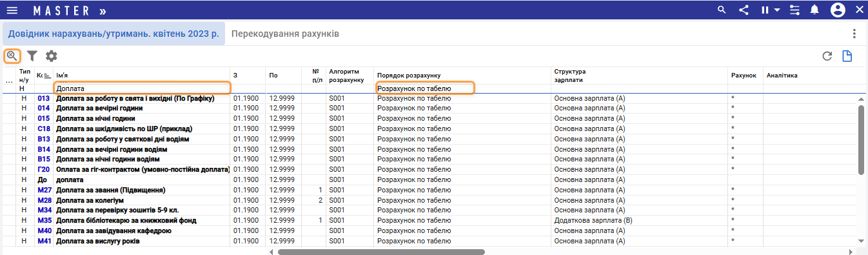Image resolution: width=868 pixels, height=255 pixels.
Task: Select row Доплата за перевірку зошитів 5-9 кл.
Action: point(429,210)
